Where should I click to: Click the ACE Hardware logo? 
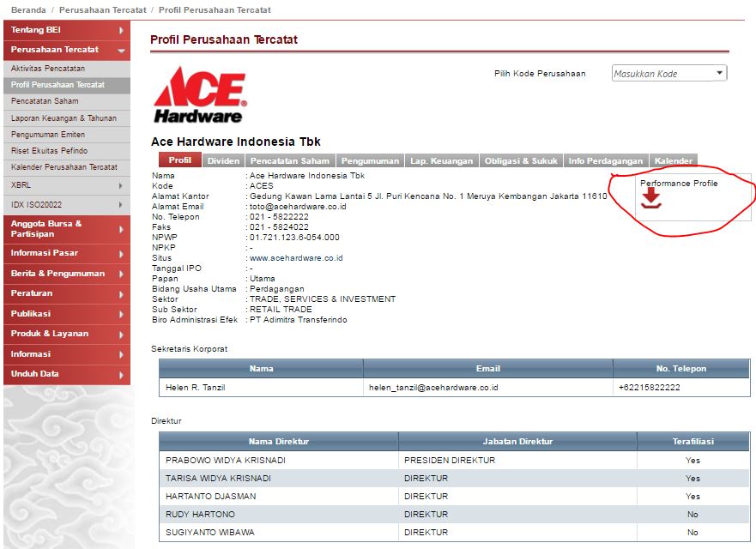tap(200, 94)
